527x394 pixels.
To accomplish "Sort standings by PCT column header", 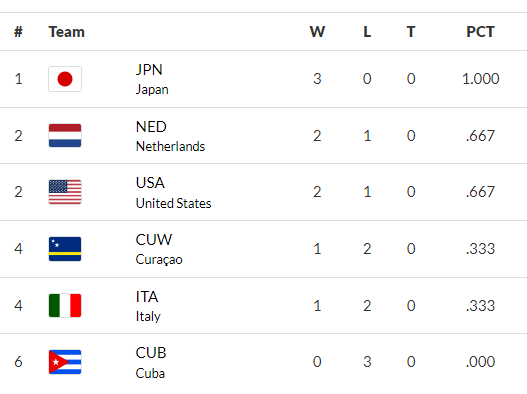I will 480,32.
